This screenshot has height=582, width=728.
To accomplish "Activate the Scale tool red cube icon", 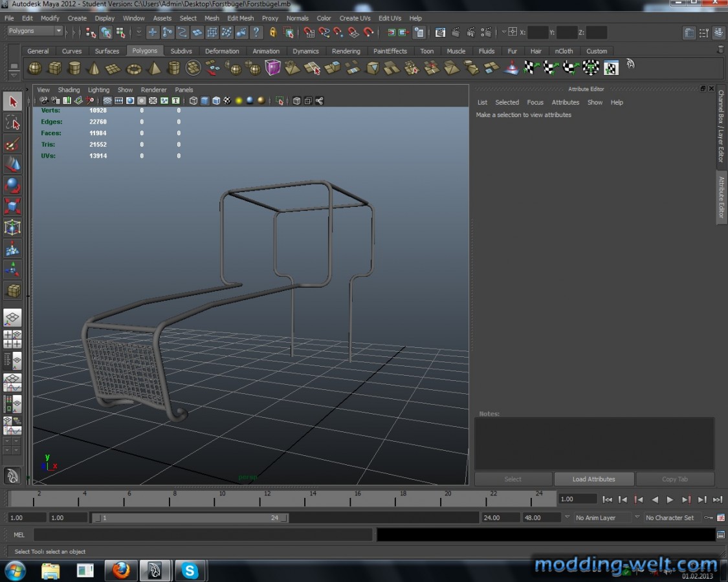I will 12,206.
